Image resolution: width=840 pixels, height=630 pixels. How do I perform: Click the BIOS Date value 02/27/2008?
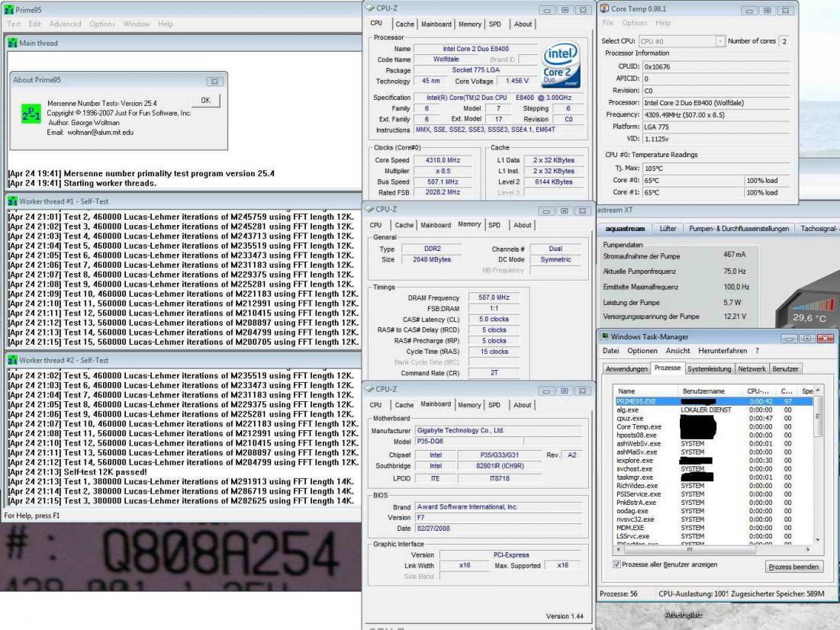tap(498, 529)
